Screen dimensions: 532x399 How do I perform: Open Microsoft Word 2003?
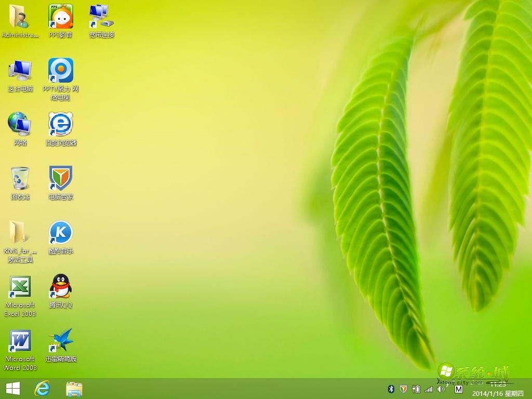20,342
